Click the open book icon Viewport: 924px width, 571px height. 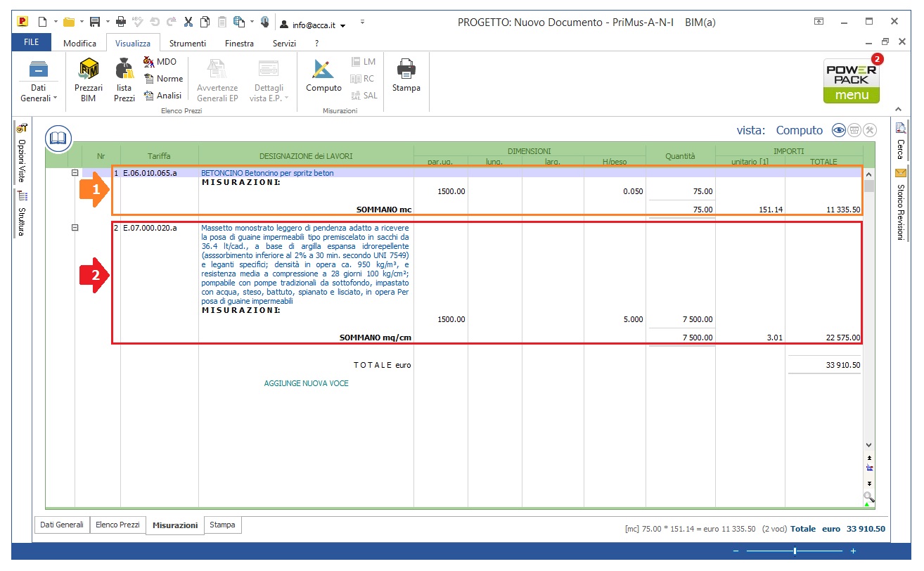point(58,139)
